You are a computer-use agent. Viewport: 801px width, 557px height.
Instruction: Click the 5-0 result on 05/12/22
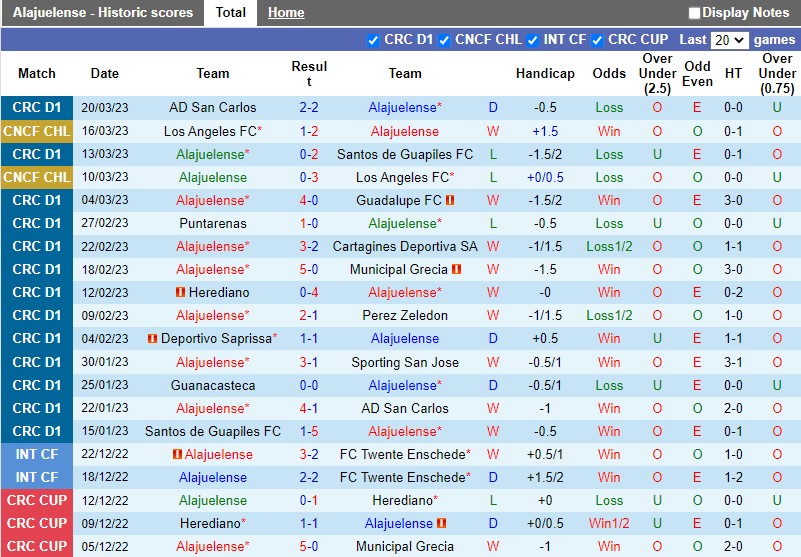[x=309, y=546]
